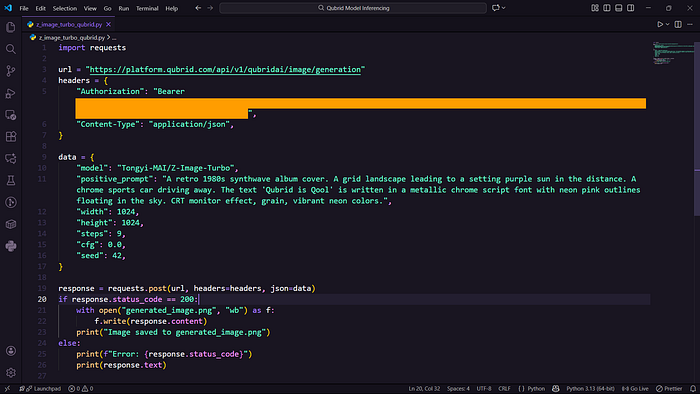The width and height of the screenshot is (700, 394).
Task: Click the minimap code overview
Action: [672, 54]
